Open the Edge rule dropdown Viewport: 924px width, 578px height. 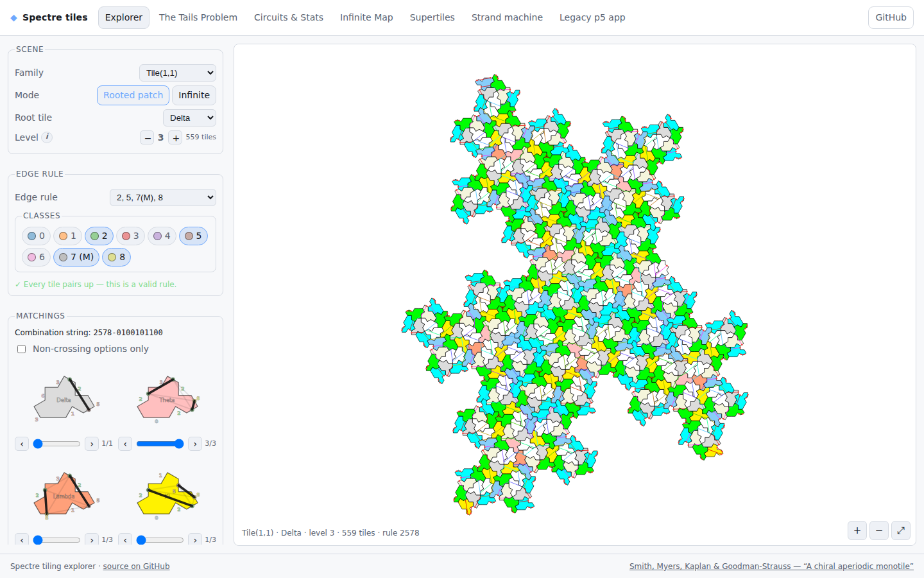point(163,198)
